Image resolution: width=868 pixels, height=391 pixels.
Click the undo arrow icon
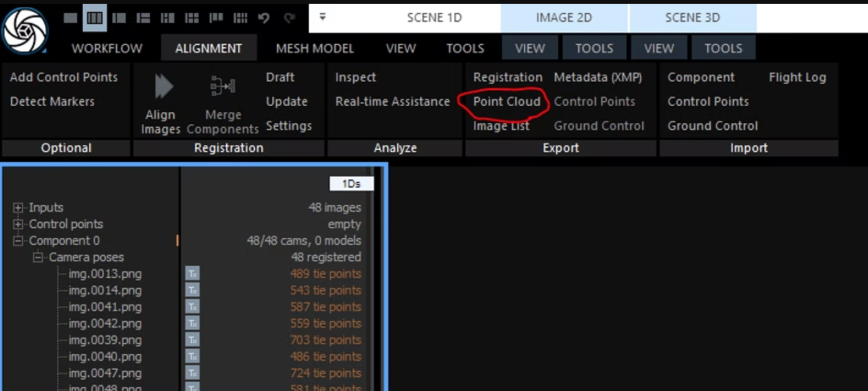coord(264,18)
